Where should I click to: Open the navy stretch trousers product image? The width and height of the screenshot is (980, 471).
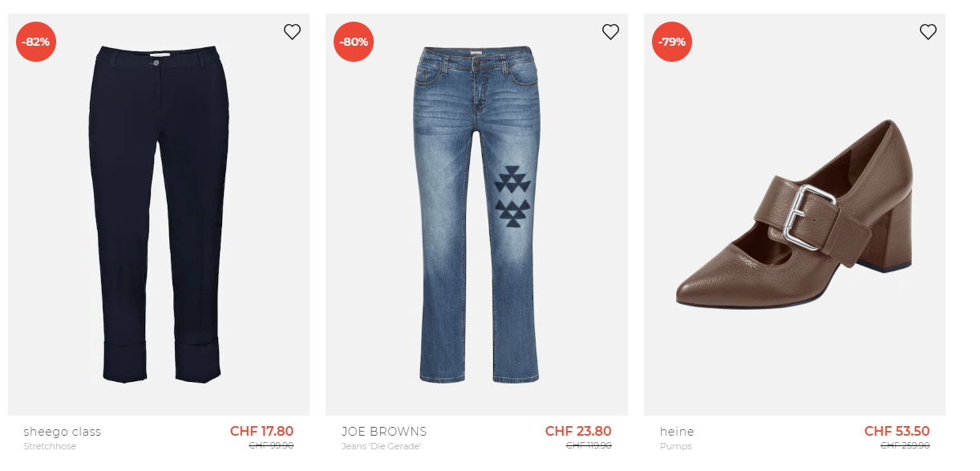pyautogui.click(x=159, y=214)
